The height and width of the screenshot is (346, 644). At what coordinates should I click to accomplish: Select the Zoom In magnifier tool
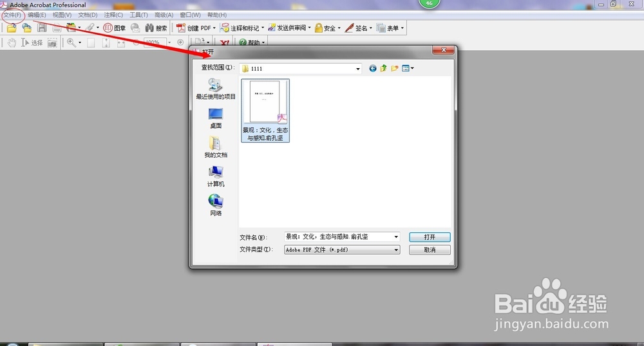pyautogui.click(x=71, y=42)
